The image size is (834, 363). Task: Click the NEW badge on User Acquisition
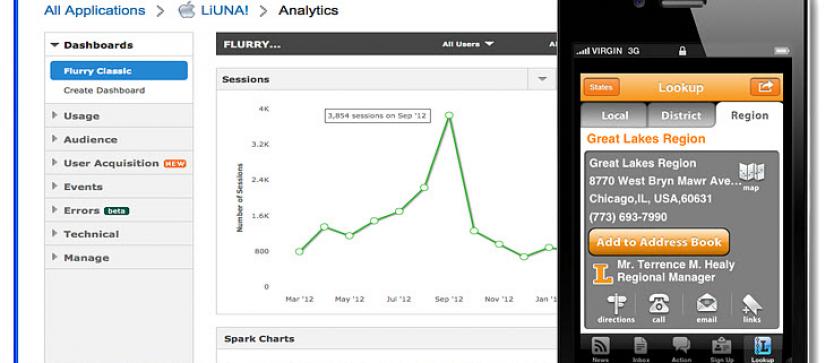point(175,163)
